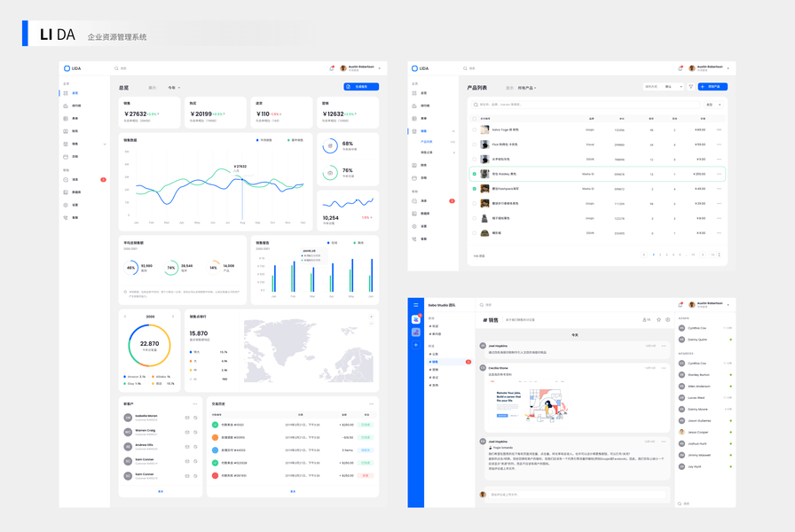The width and height of the screenshot is (795, 532).
Task: Click blue add-product button
Action: (x=712, y=87)
